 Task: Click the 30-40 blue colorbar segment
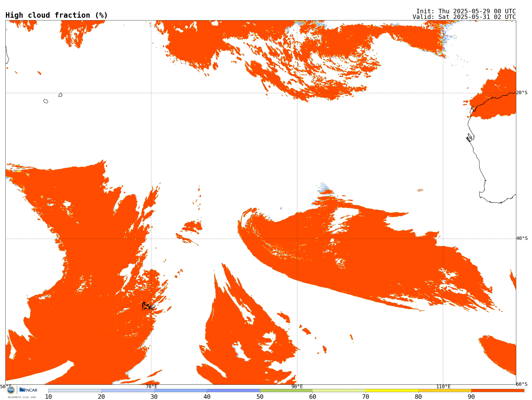[181, 391]
